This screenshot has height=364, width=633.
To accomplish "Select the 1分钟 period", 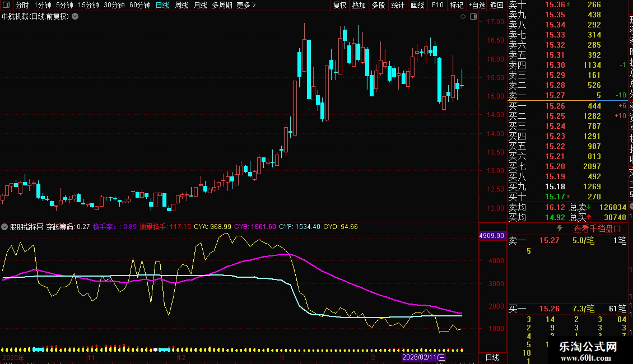I will [x=43, y=5].
